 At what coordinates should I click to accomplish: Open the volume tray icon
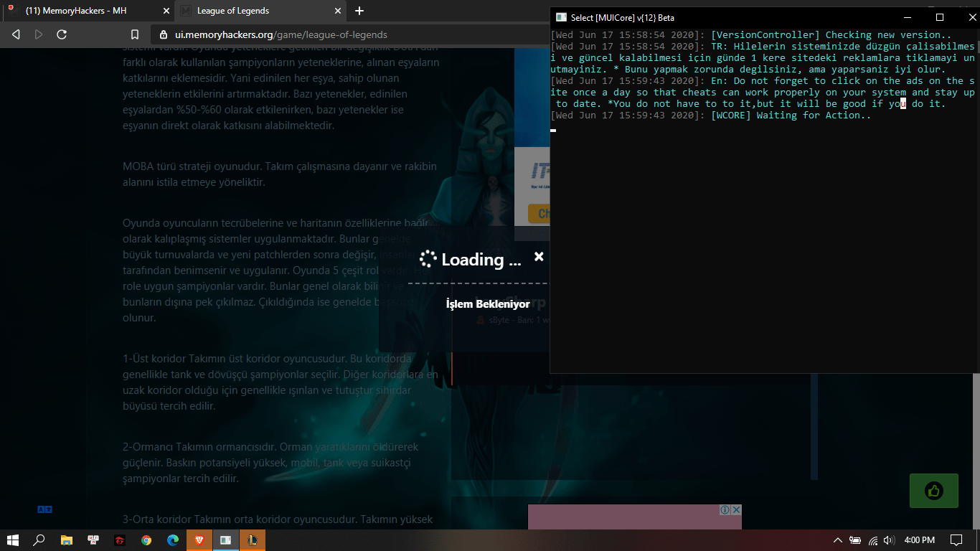click(890, 540)
